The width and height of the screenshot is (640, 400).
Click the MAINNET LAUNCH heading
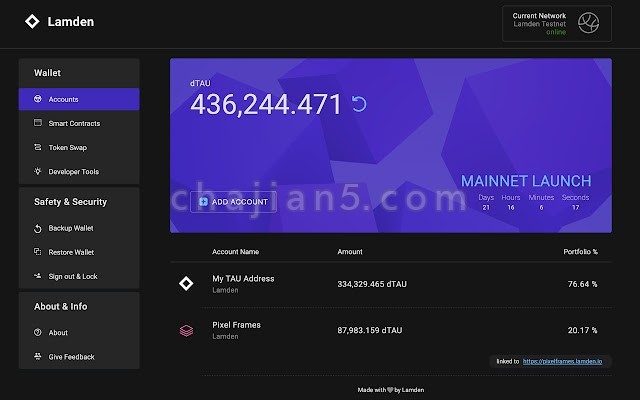point(526,181)
